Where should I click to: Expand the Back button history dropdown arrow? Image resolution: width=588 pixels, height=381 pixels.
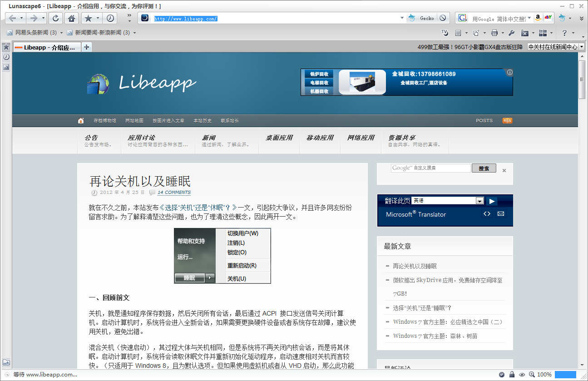22,18
